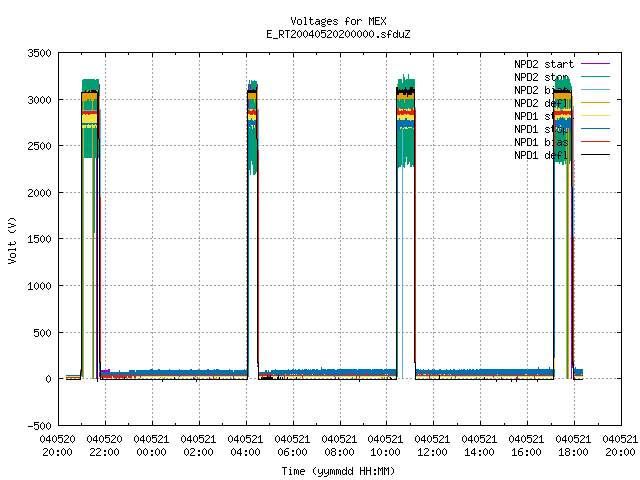
Task: Click the 'NPD1 defl' legend label
Action: 541,155
